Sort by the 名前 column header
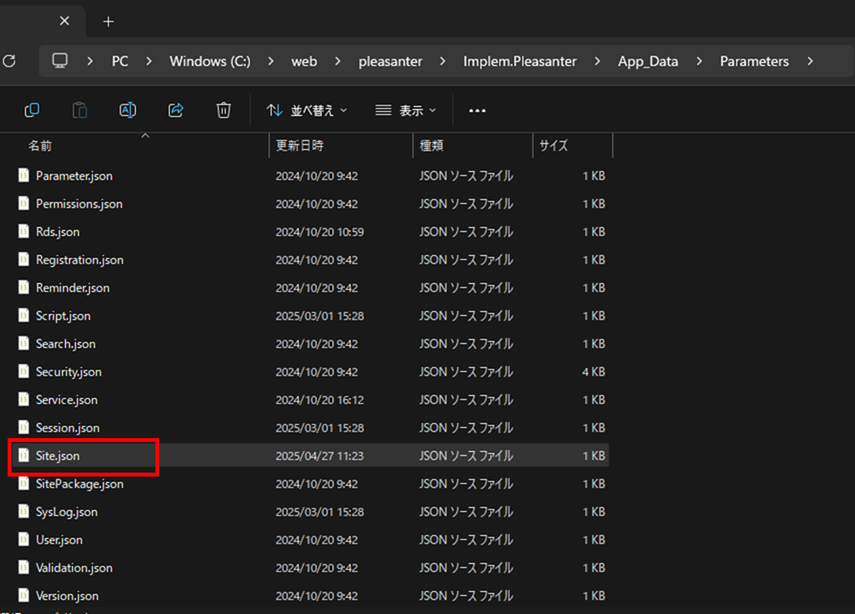855x614 pixels. pyautogui.click(x=40, y=146)
